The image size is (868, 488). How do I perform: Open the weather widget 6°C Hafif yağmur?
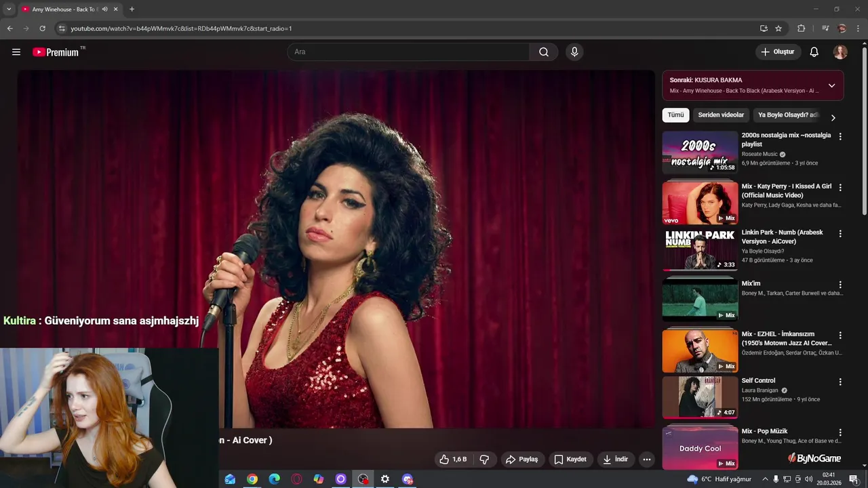tap(719, 479)
